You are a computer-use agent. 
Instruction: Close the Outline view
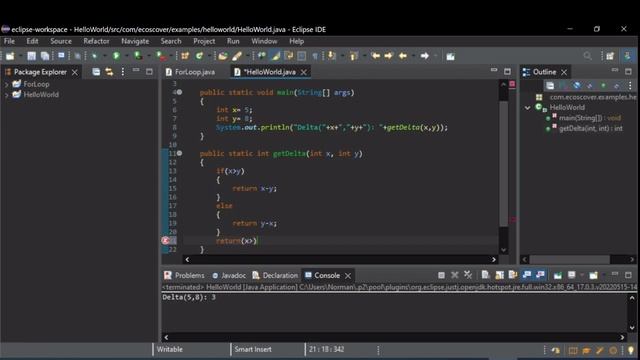pyautogui.click(x=564, y=72)
